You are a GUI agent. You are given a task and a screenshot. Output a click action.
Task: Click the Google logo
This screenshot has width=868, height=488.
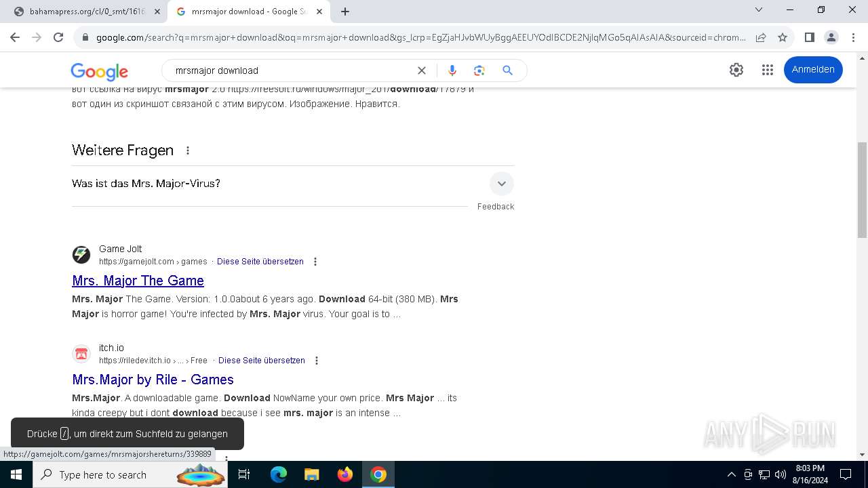[x=99, y=71]
